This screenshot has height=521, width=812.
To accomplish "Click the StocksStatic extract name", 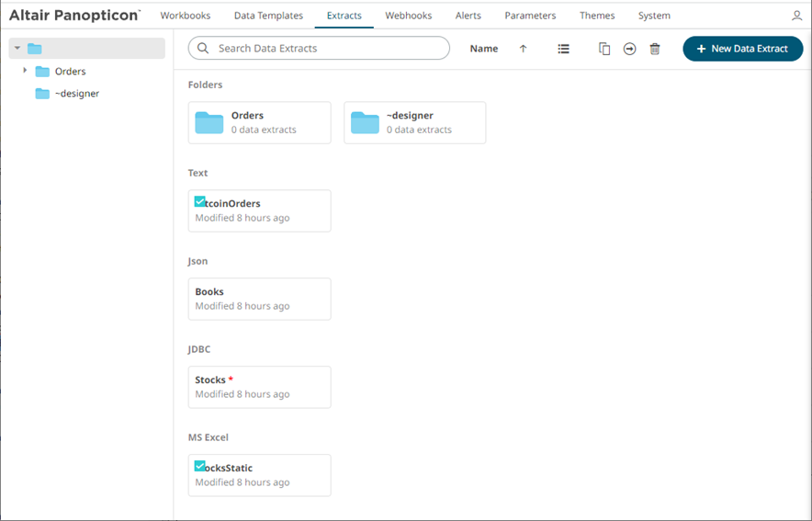I will pos(229,468).
